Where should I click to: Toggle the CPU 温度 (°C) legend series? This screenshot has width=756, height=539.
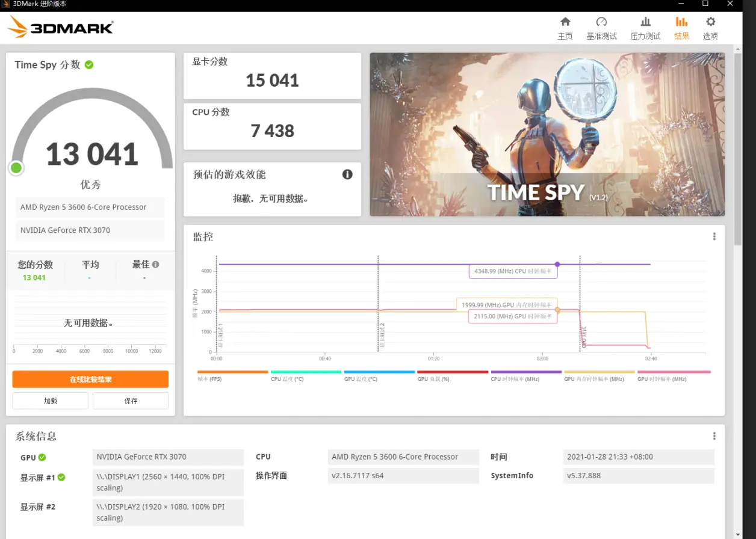[x=306, y=375]
